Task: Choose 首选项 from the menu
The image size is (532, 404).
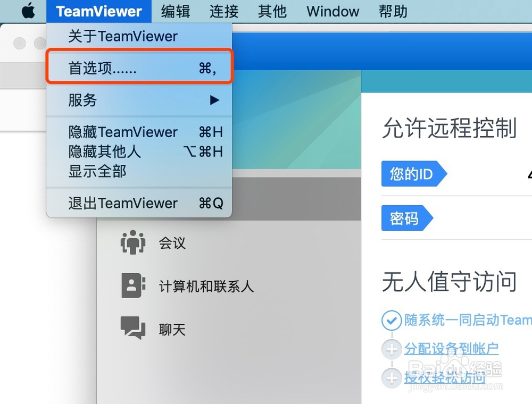Action: pyautogui.click(x=139, y=68)
